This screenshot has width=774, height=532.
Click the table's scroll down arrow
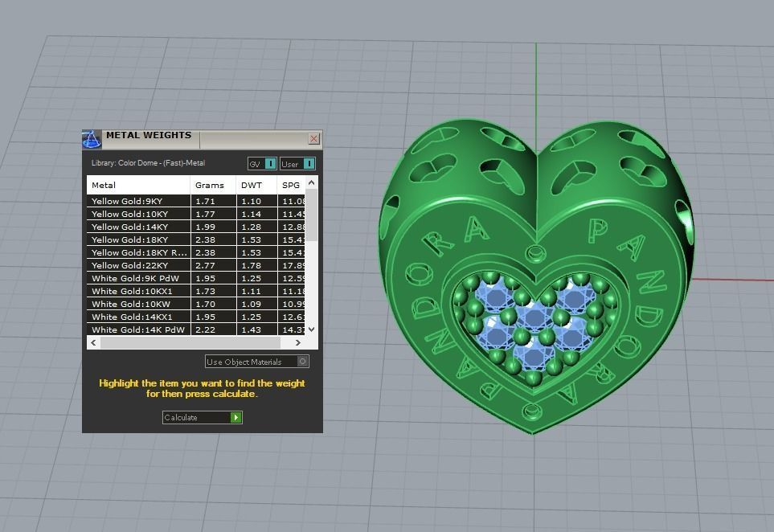pos(312,329)
